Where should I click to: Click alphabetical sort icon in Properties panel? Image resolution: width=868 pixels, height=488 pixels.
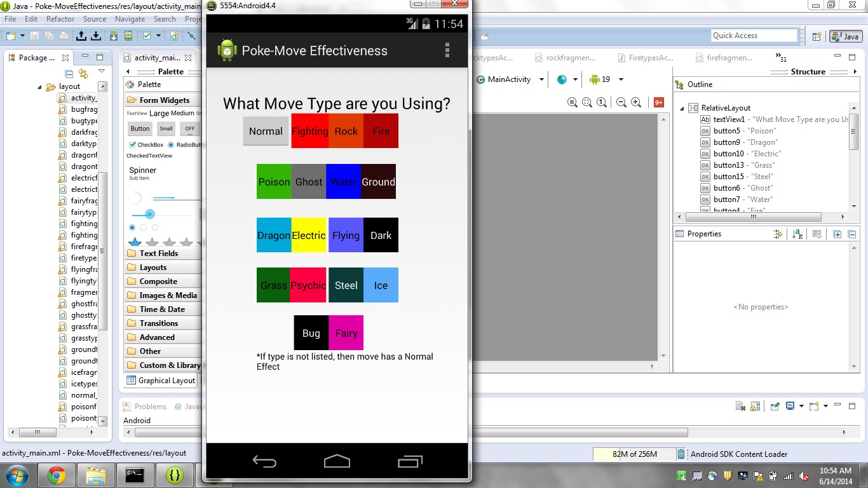point(797,234)
